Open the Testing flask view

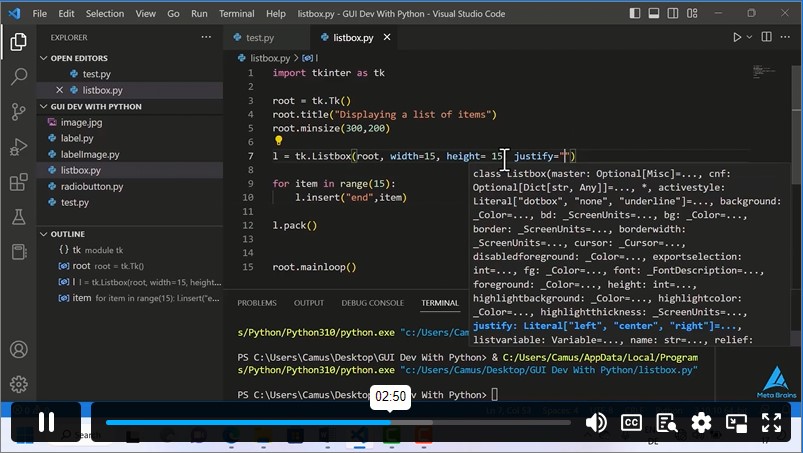(x=18, y=217)
